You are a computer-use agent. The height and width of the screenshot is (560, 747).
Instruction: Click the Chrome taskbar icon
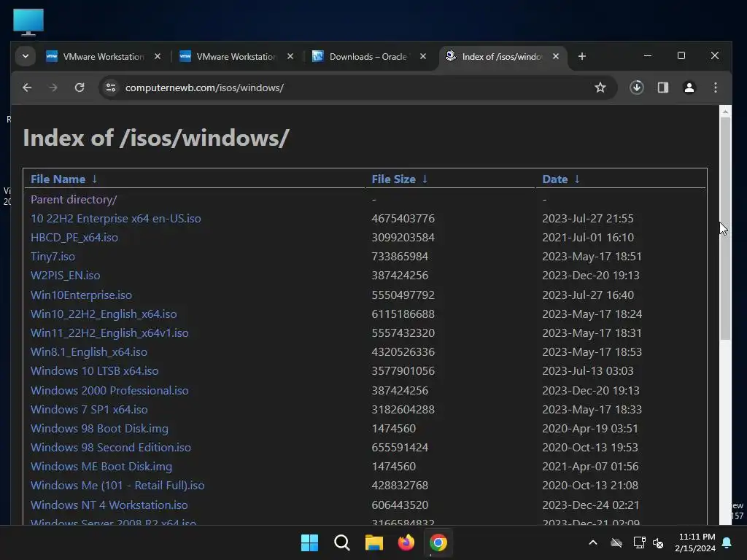(x=438, y=542)
